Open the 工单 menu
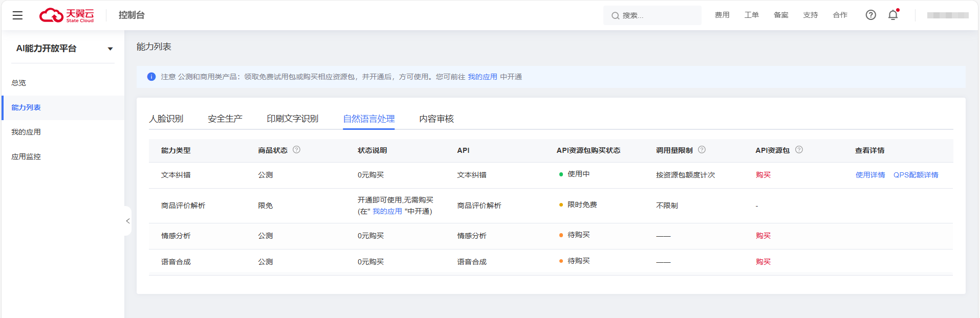The image size is (980, 318). [752, 15]
